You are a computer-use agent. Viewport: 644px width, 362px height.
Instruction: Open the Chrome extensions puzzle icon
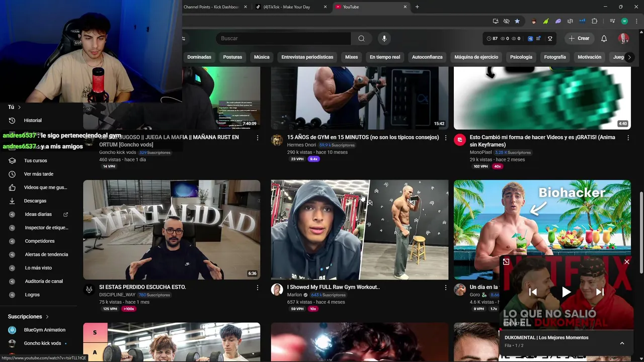tap(595, 21)
